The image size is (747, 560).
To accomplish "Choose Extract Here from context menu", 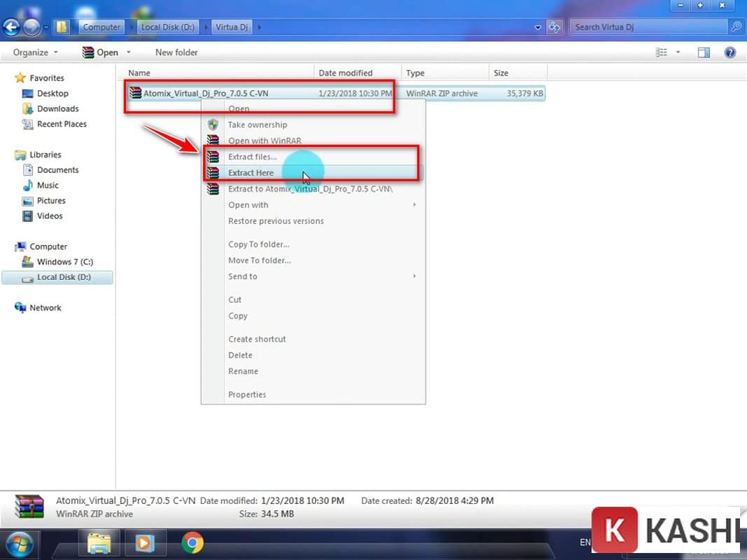I will click(251, 173).
